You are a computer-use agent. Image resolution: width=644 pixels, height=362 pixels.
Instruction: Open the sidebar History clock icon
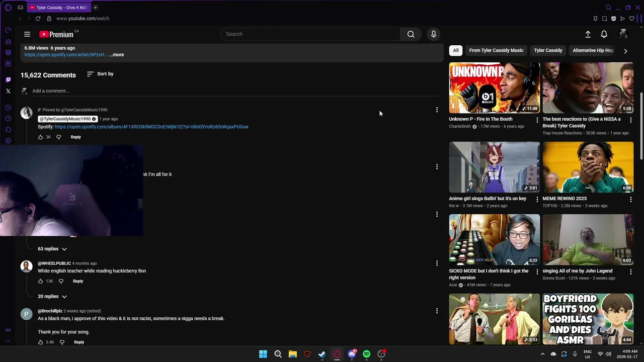point(8,119)
